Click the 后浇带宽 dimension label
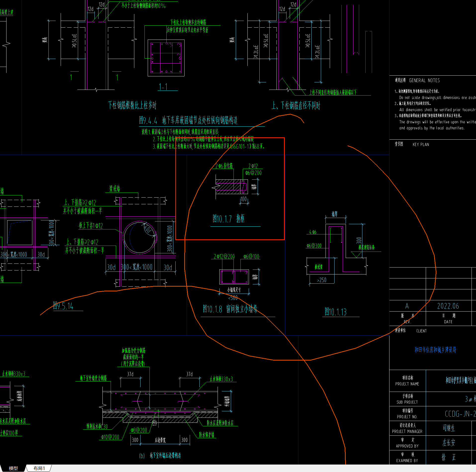 tap(160, 440)
